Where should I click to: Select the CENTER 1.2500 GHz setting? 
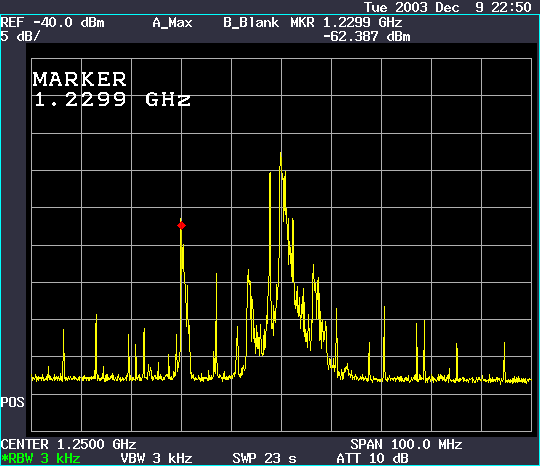click(x=69, y=444)
